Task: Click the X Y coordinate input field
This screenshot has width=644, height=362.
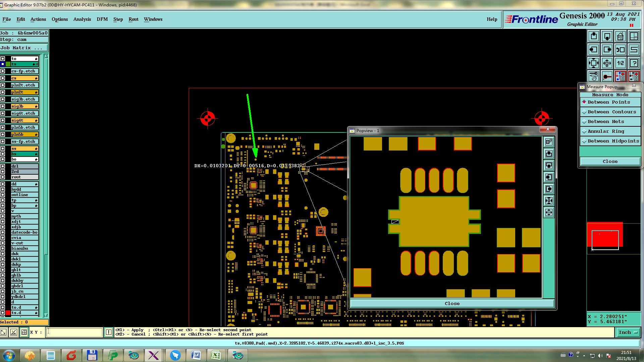Action: point(74,332)
